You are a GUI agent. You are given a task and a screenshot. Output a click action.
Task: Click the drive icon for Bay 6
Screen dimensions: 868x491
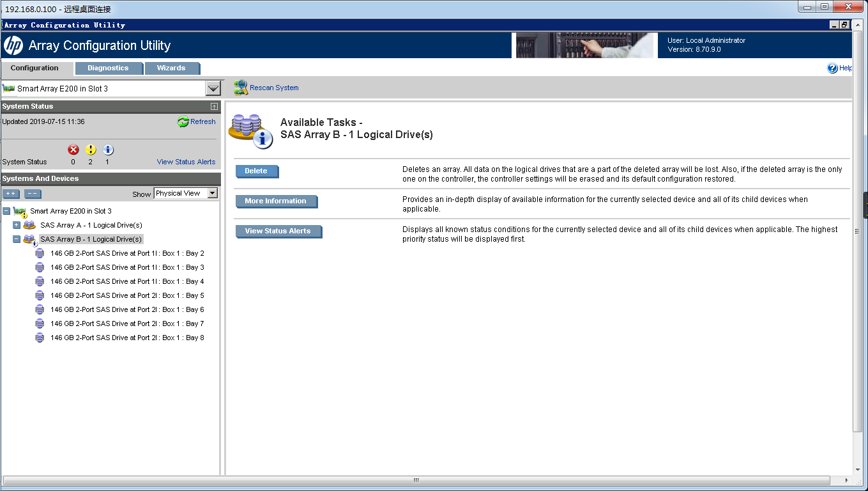(x=40, y=309)
